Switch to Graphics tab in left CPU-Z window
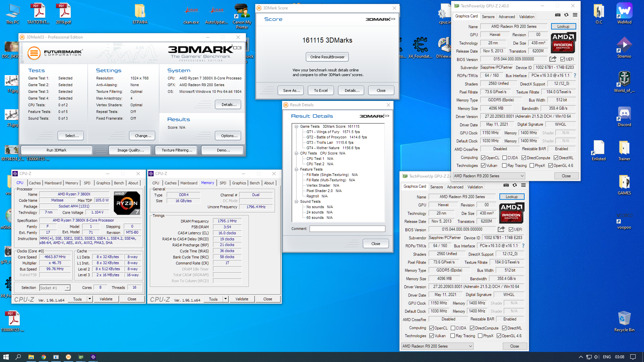 [103, 183]
